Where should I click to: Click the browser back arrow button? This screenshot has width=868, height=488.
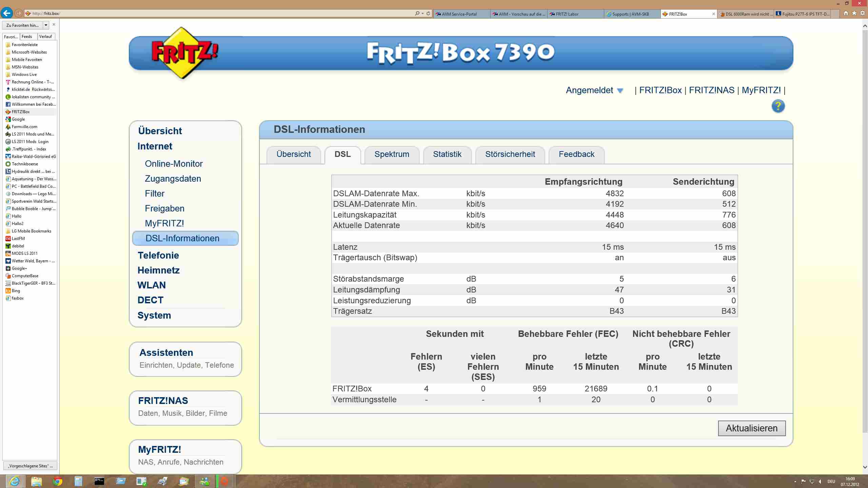point(7,13)
